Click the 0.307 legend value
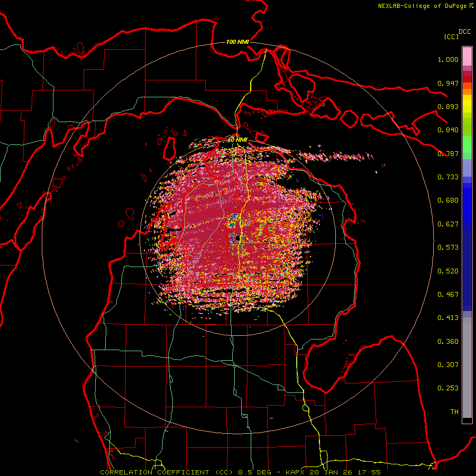 tap(448, 365)
